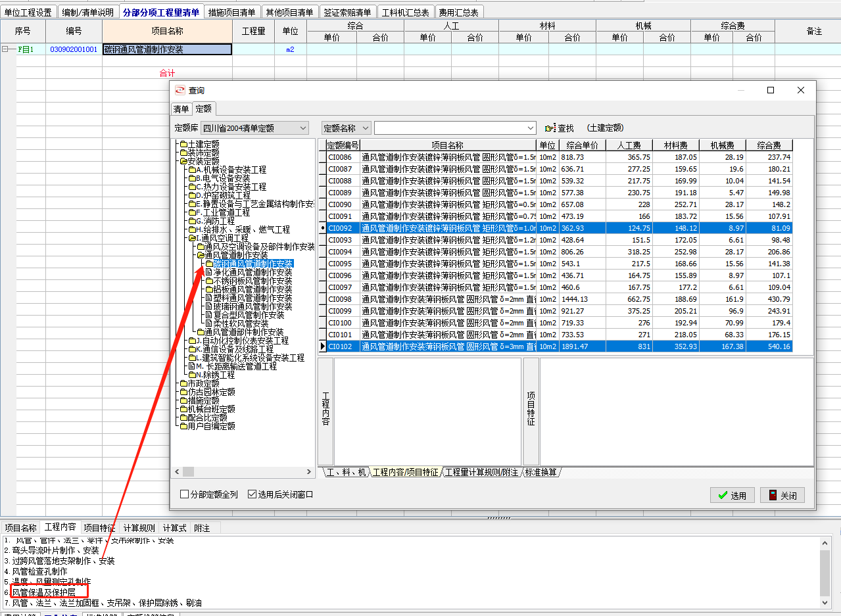Select the G.消防工程 folder
Viewport: 841px width, 616px height.
214,221
